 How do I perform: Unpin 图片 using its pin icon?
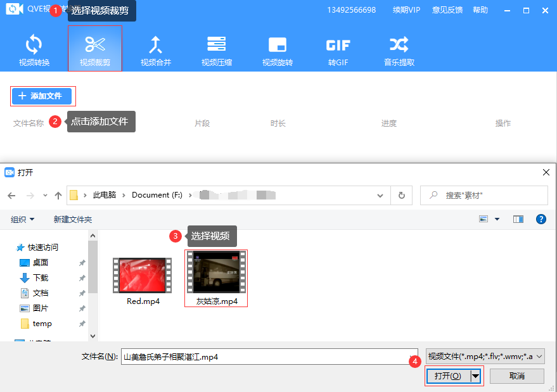82,308
